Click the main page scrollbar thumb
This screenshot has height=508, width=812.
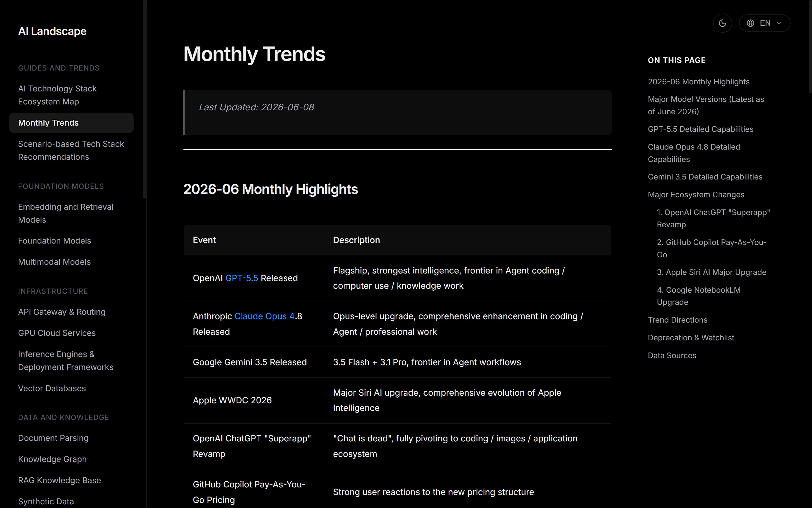tap(810, 46)
